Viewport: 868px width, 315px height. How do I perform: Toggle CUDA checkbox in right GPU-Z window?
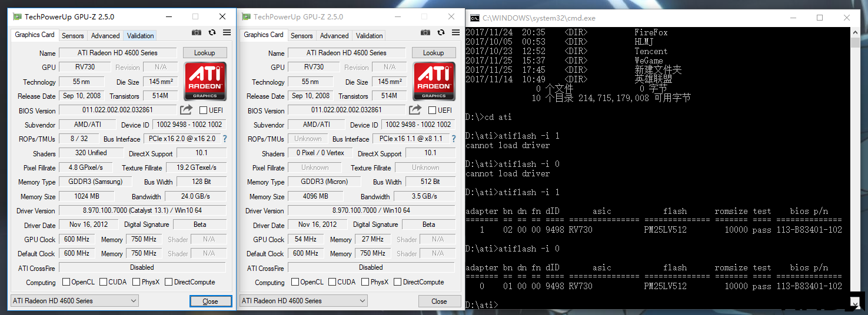click(x=332, y=282)
